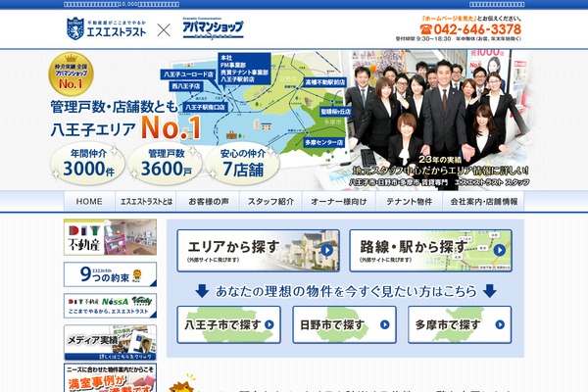Click the arrow icon on 路線・駅から探す
Image resolution: width=588 pixels, height=392 pixels.
pyautogui.click(x=500, y=250)
